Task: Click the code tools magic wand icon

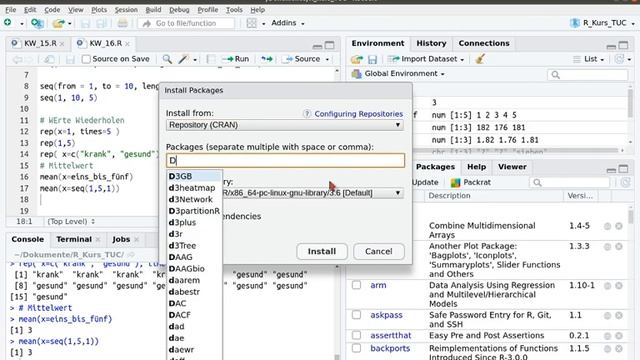Action: 183,59
